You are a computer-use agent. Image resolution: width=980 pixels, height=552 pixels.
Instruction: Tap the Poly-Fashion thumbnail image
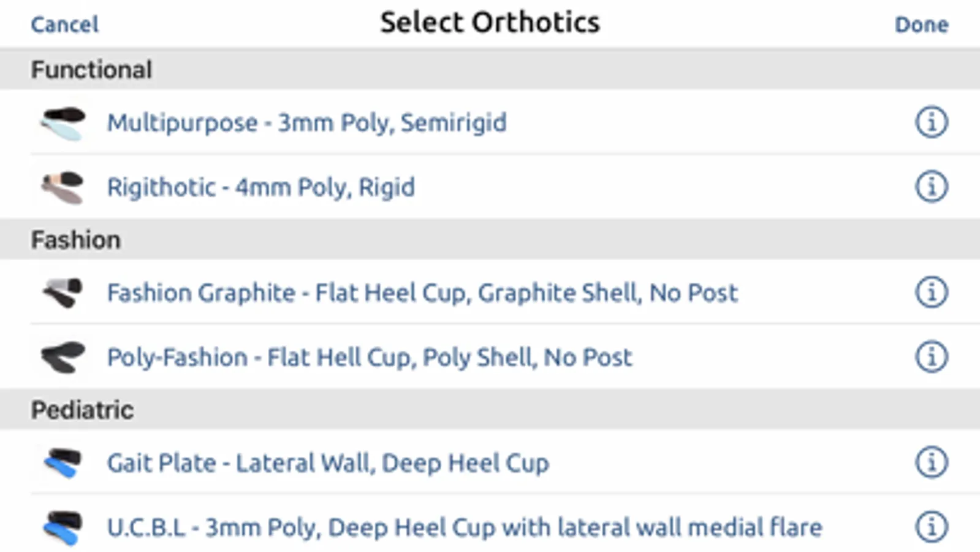[x=63, y=357]
